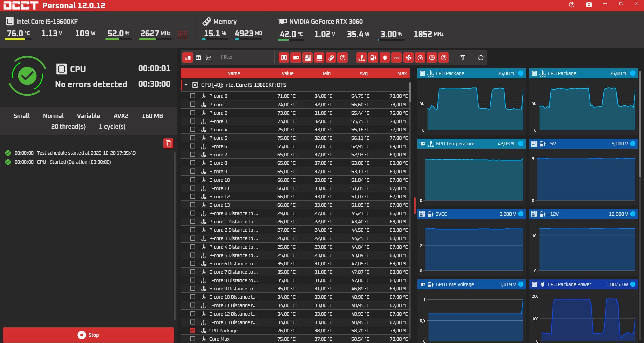Toggle the temperature sensor type filter

pos(362,58)
